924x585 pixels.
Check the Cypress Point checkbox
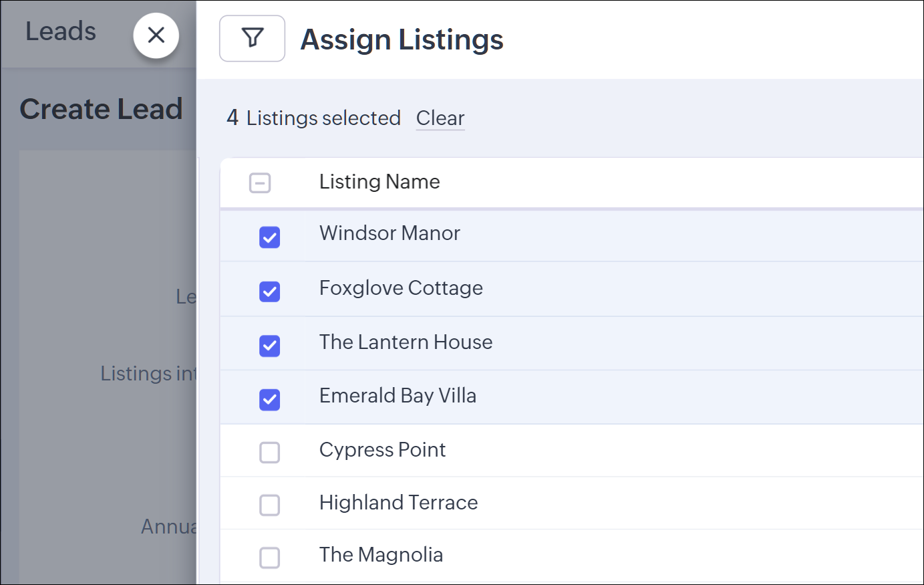(269, 453)
